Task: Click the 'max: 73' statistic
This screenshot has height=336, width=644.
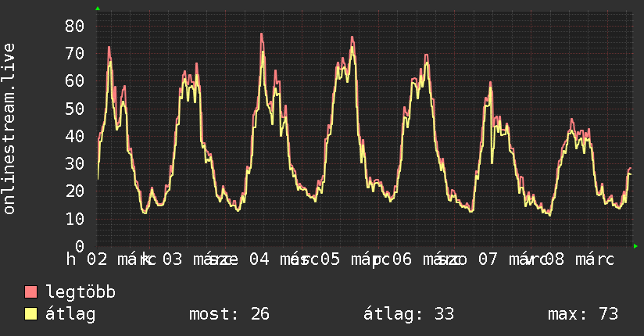Action: coord(583,314)
